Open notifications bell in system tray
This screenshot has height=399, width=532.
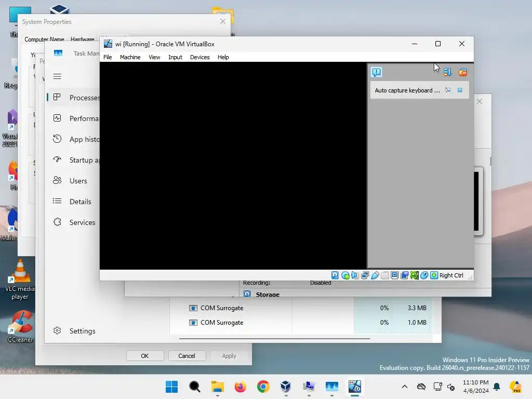tap(497, 387)
